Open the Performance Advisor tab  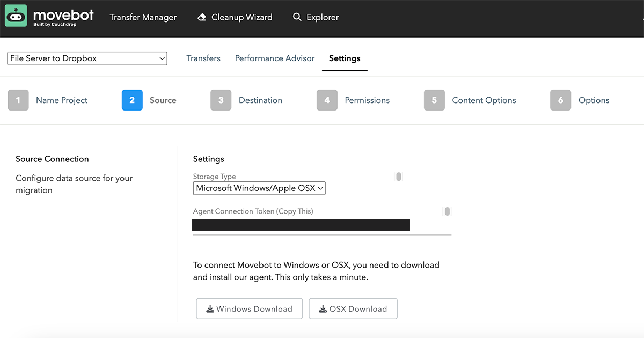[x=274, y=58]
